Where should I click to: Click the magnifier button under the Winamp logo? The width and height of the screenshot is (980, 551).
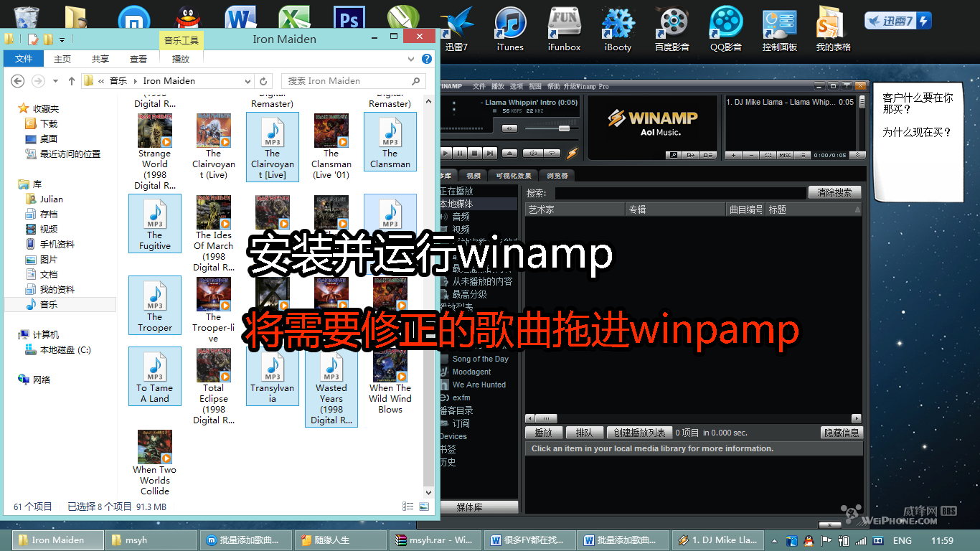point(674,155)
